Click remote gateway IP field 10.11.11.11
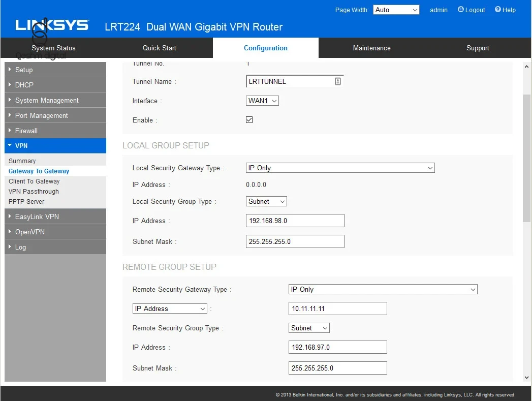 pyautogui.click(x=337, y=309)
